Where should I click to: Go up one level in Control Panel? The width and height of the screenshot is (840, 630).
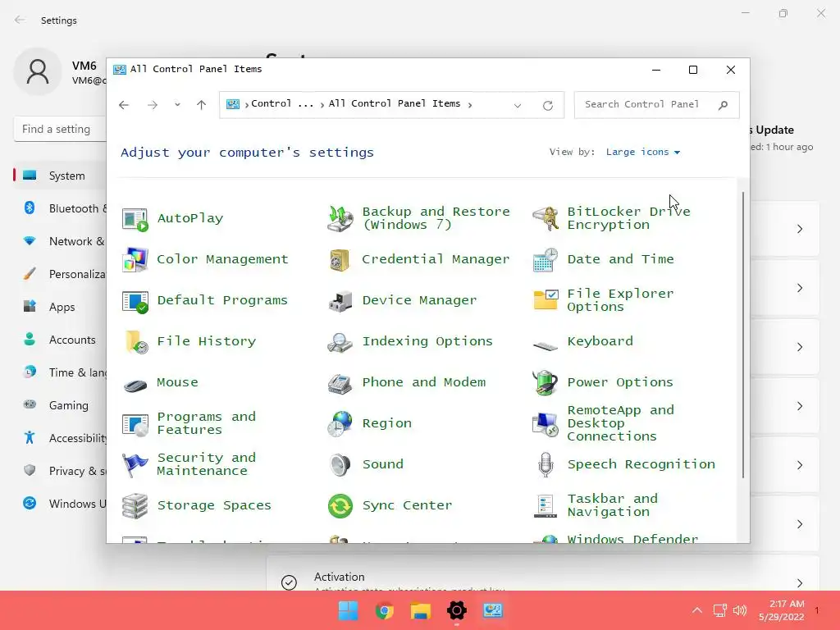202,104
